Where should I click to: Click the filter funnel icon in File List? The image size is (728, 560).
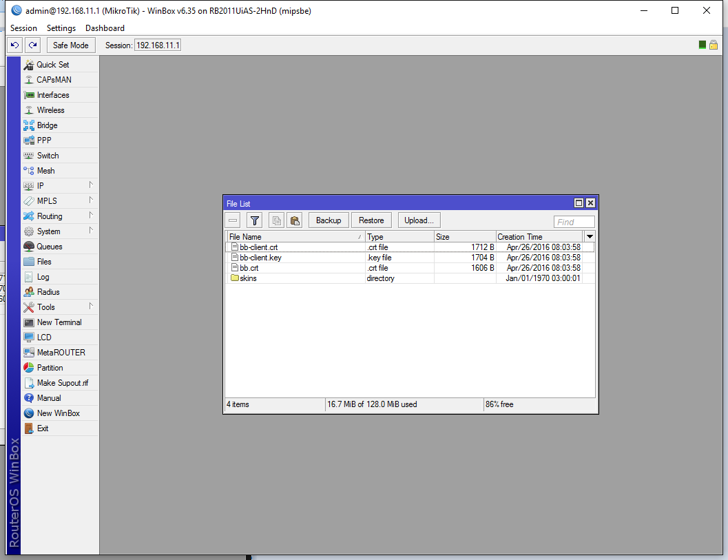pos(254,220)
